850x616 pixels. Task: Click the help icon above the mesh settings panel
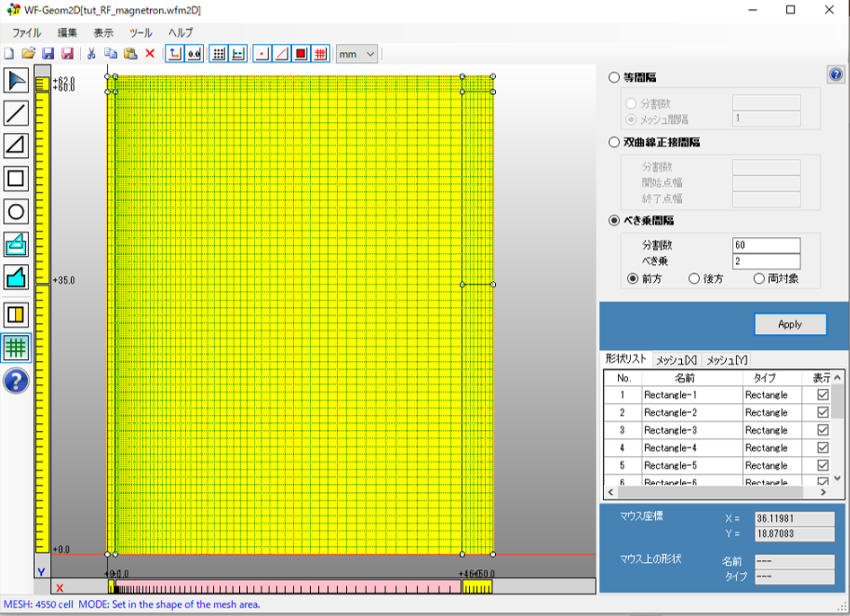[836, 75]
